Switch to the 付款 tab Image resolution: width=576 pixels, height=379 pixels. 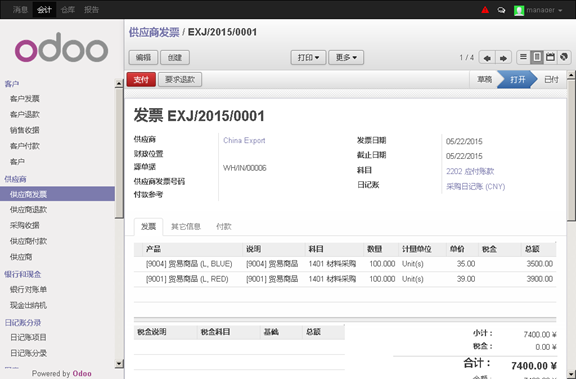tap(224, 227)
